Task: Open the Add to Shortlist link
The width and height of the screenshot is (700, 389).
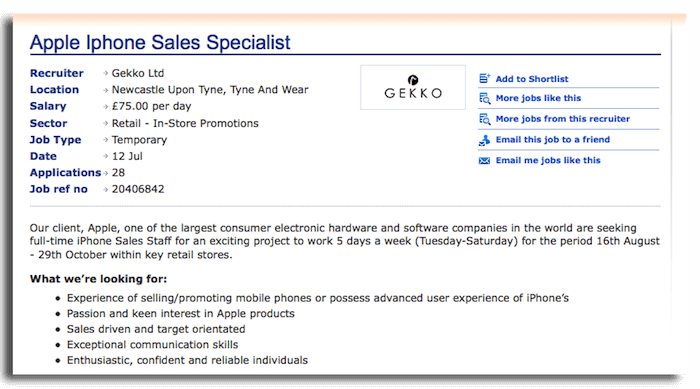Action: click(x=532, y=79)
